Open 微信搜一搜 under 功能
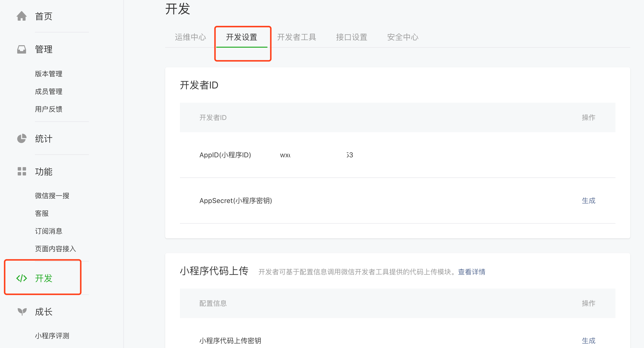The height and width of the screenshot is (348, 644). tap(52, 195)
